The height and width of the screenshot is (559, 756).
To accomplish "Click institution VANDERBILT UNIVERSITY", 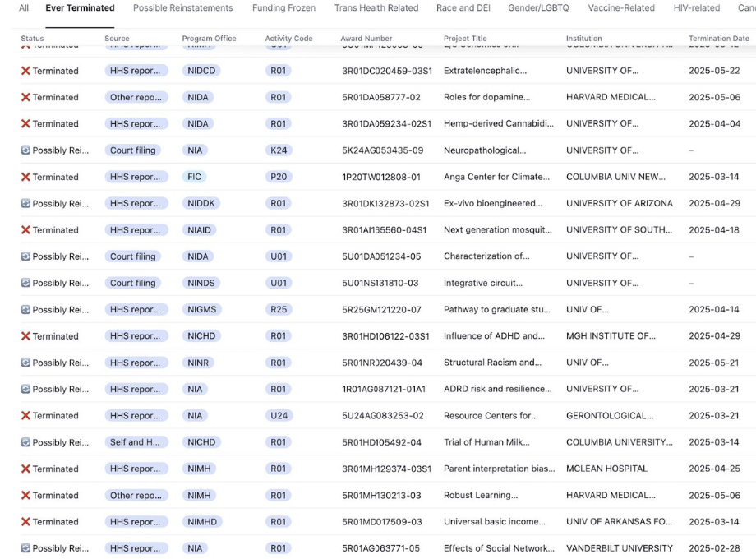I will (x=619, y=548).
